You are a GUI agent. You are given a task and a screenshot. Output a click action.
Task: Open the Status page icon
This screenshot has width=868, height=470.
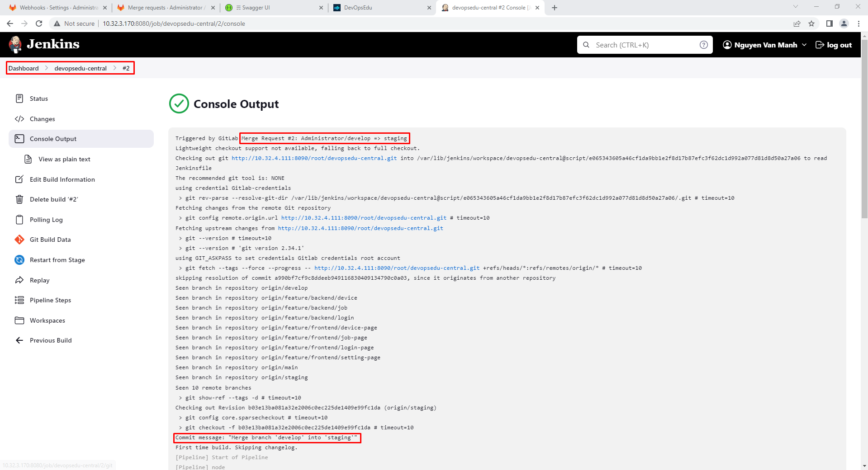tap(19, 99)
